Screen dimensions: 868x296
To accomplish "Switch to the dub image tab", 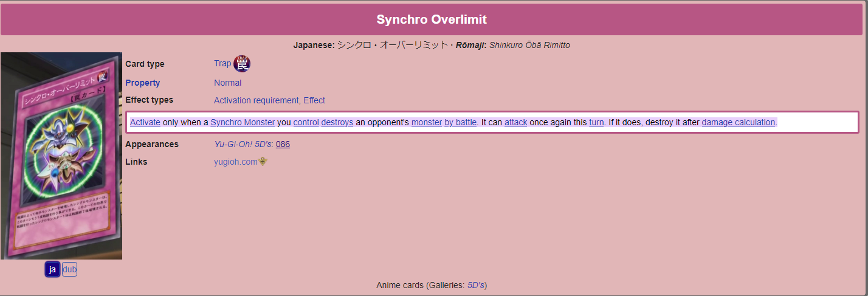I will [x=69, y=269].
